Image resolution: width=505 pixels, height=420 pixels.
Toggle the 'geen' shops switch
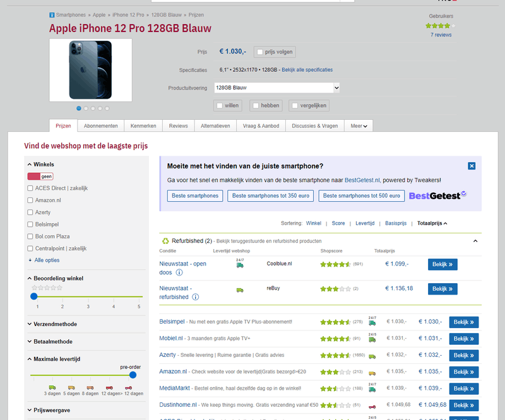tap(40, 177)
